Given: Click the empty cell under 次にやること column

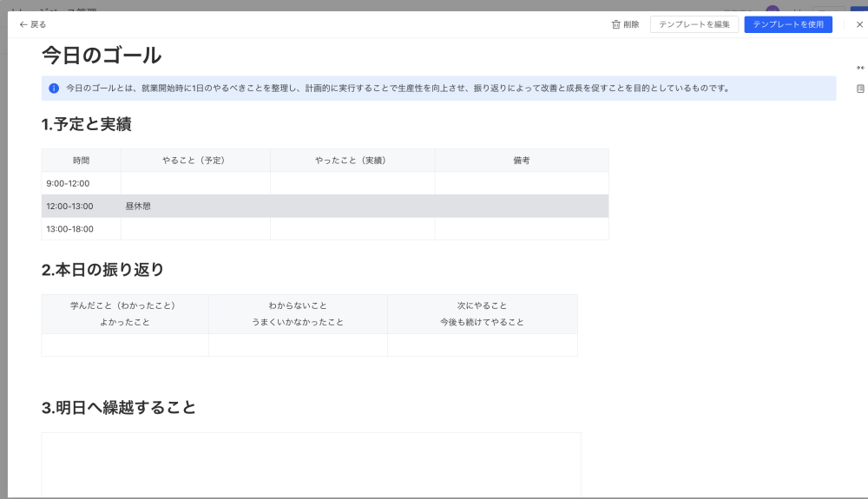Looking at the screenshot, I should point(482,345).
